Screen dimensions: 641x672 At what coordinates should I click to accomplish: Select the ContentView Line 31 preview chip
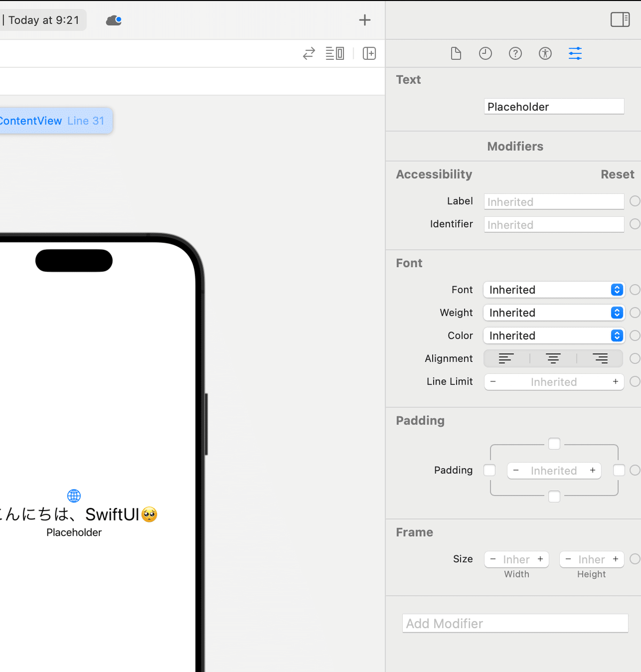tap(56, 121)
